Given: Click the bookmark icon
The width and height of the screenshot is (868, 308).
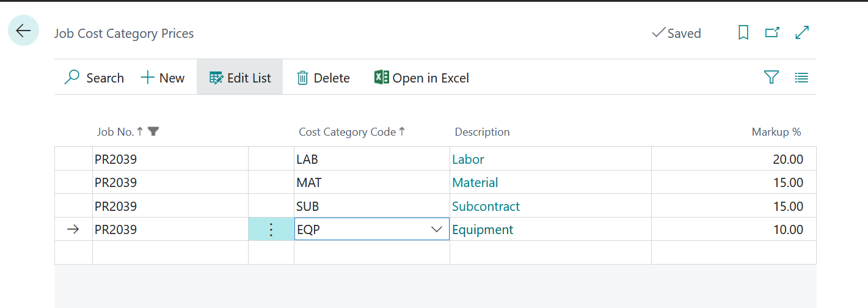Looking at the screenshot, I should click(x=743, y=33).
